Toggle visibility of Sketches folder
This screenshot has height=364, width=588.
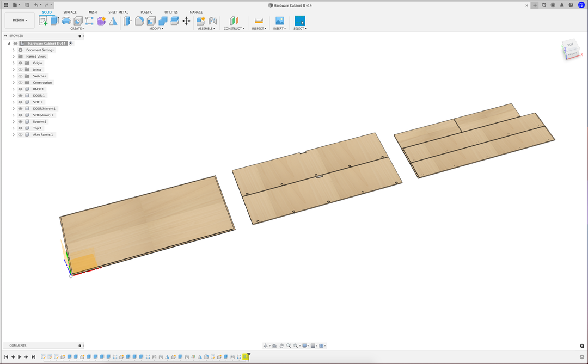click(20, 76)
